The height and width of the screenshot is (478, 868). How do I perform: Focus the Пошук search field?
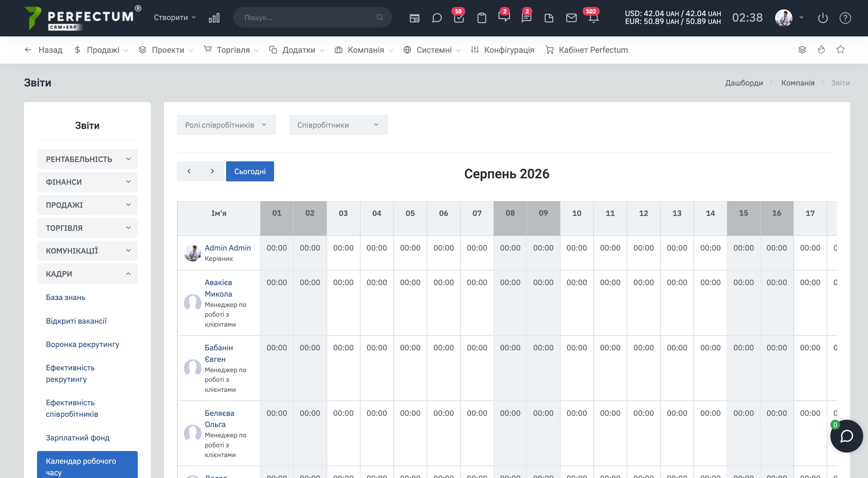(x=312, y=17)
